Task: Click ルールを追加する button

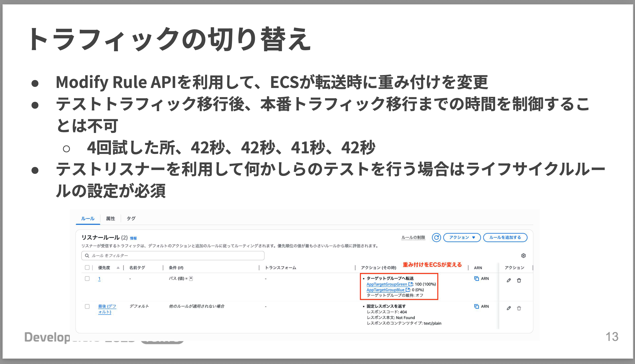Action: point(505,238)
